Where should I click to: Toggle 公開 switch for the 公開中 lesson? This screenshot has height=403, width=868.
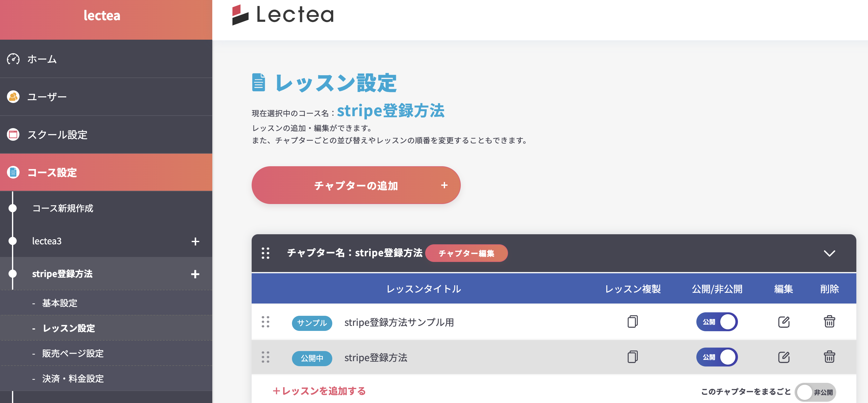click(x=717, y=357)
